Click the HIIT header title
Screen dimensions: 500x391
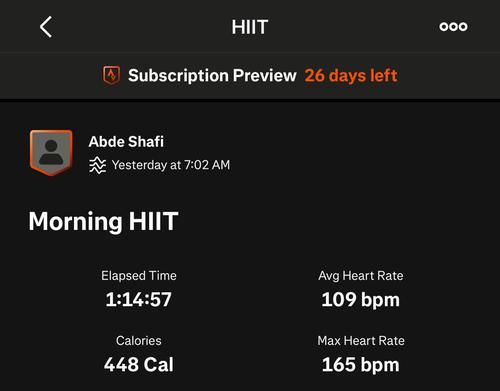point(250,27)
